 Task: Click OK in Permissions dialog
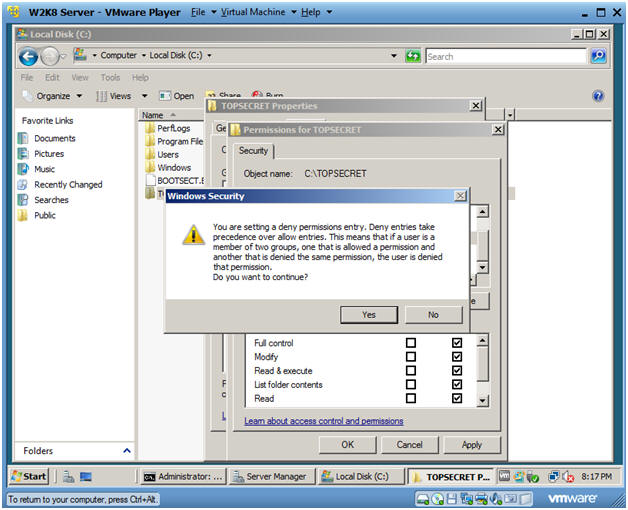(348, 445)
